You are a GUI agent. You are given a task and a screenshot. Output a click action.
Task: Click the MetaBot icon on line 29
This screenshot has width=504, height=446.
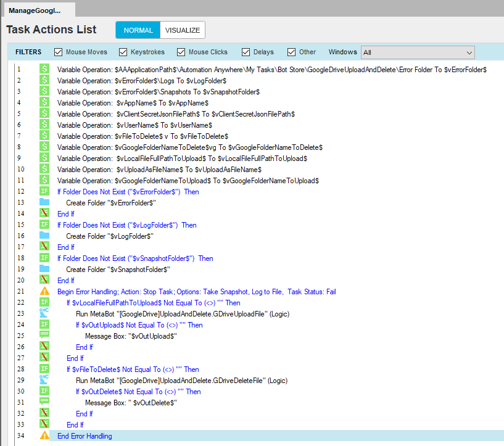click(x=44, y=381)
